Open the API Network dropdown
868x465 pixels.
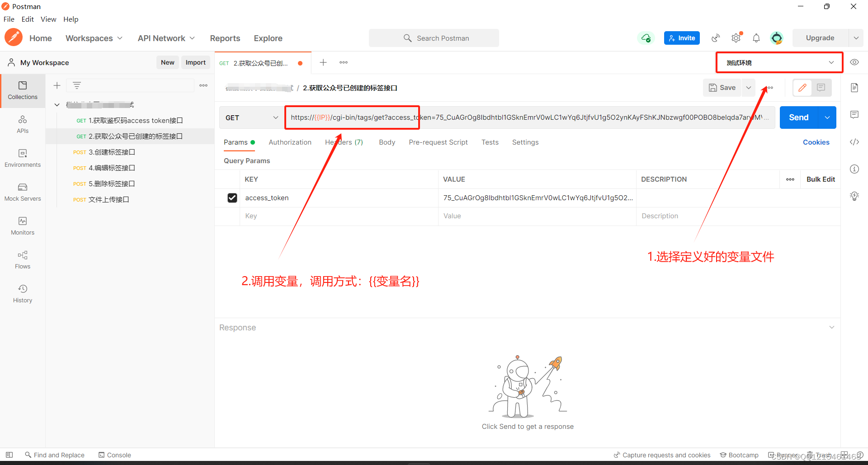(166, 38)
